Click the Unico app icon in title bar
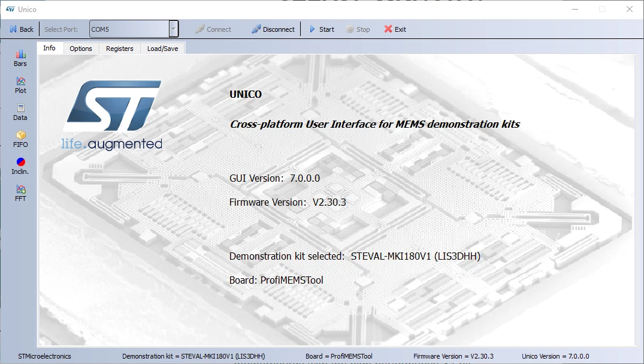Screen dimensions: 644x364 (x=10, y=9)
